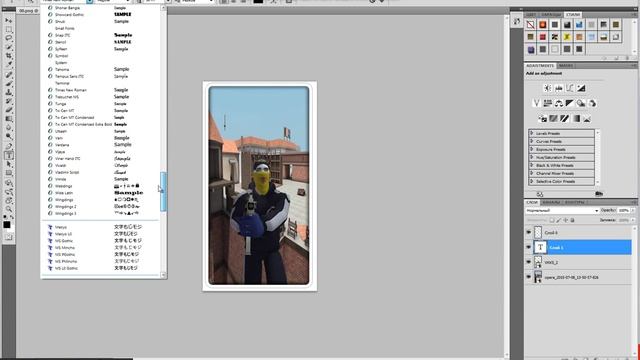The width and height of the screenshot is (640, 360).
Task: Expand Curves Presets
Action: [532, 141]
